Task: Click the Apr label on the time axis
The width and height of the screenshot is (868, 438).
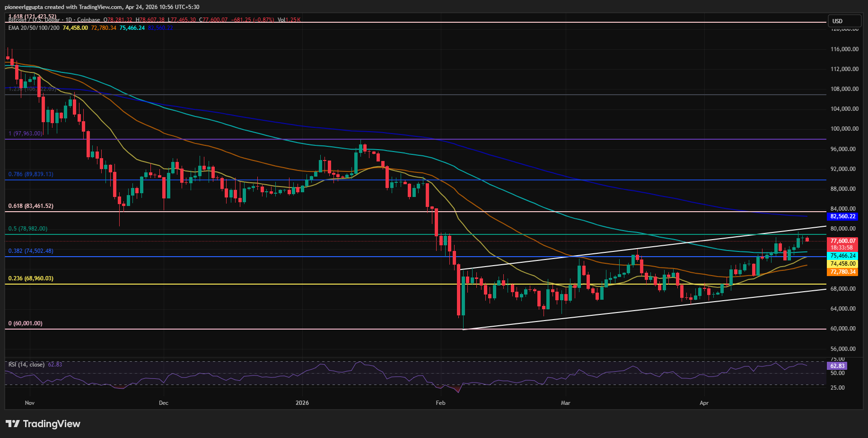Action: tap(704, 403)
